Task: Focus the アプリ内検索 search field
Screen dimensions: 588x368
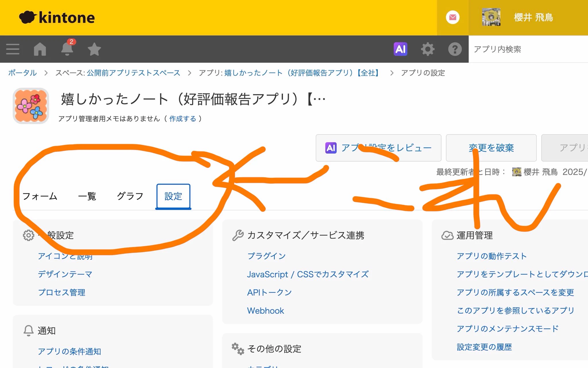Action: coord(528,49)
